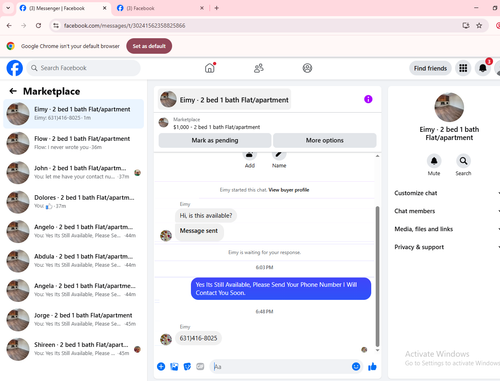Attach a file with the photo icon

[x=174, y=367]
